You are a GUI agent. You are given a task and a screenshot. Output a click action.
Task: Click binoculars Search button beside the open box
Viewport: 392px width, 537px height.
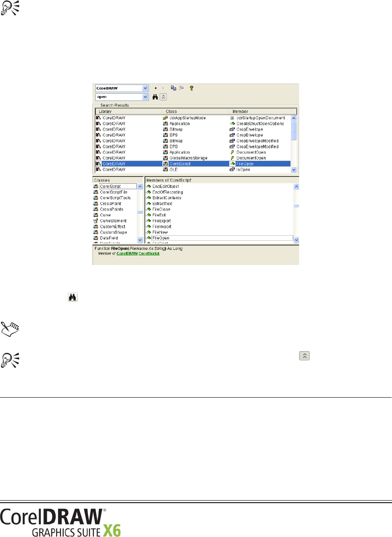[x=155, y=97]
